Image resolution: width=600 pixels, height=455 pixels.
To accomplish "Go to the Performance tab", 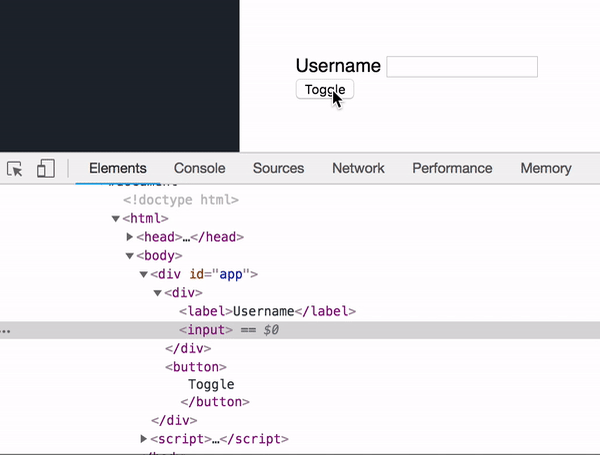I will (x=452, y=168).
